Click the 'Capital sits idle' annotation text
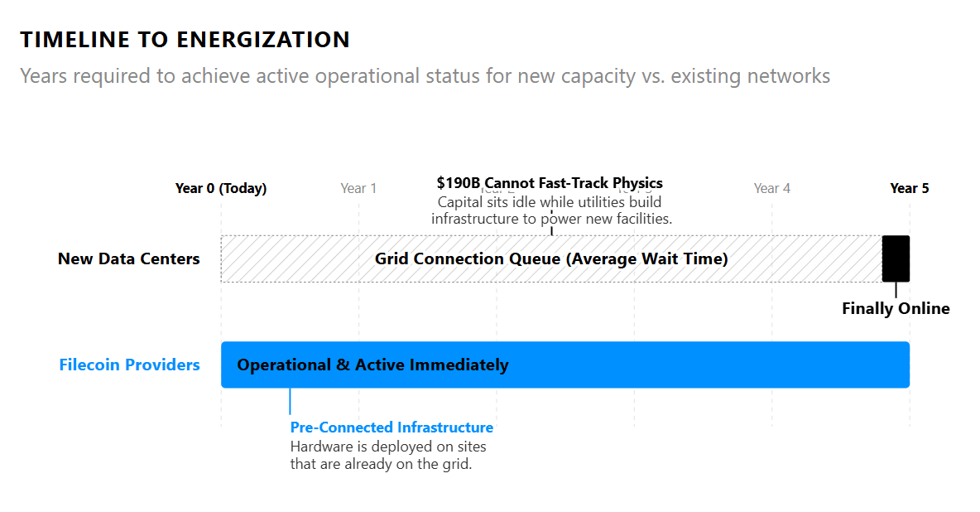980x512 pixels. click(551, 210)
